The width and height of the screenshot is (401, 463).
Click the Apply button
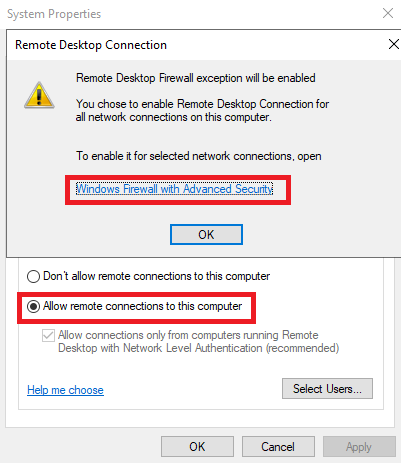(359, 447)
